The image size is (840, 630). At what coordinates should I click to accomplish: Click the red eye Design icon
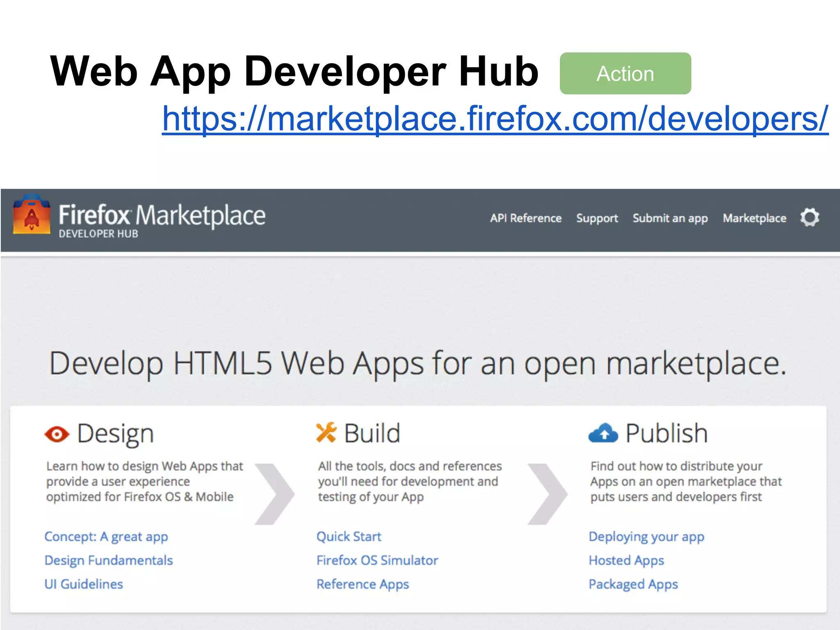pos(57,434)
